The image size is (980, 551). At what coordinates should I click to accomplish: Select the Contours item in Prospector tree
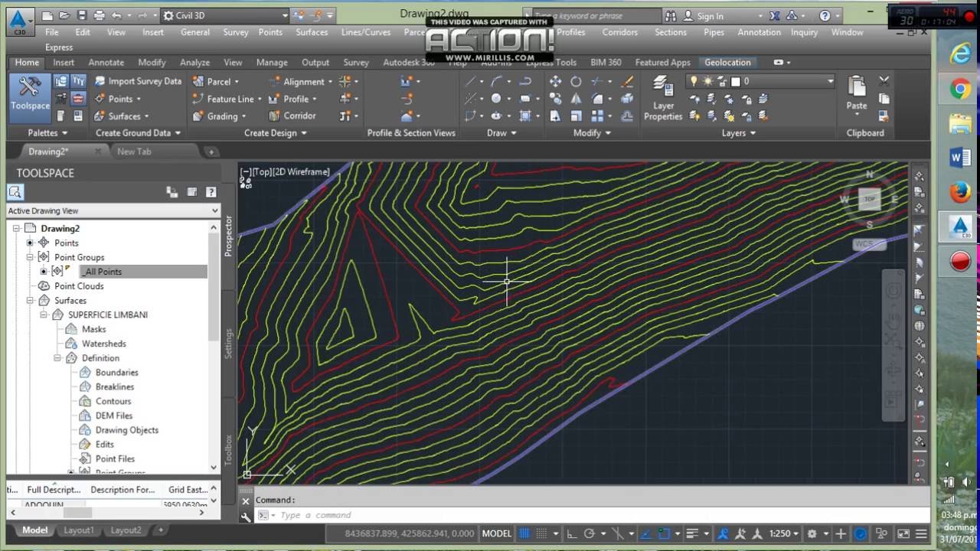click(113, 401)
